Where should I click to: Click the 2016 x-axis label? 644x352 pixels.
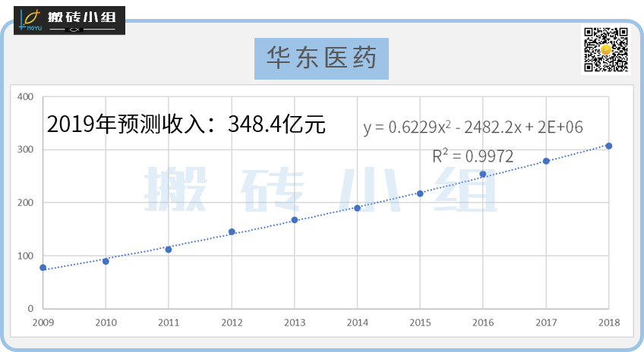pyautogui.click(x=483, y=322)
